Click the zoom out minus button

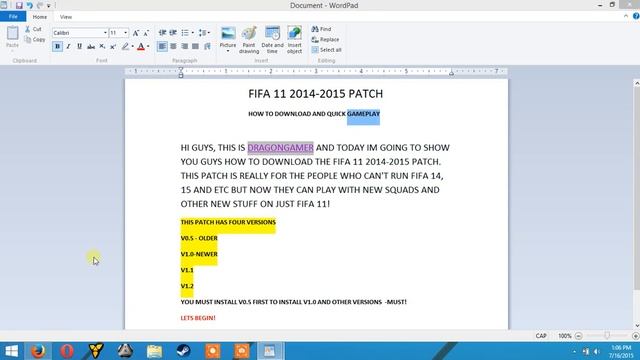click(578, 336)
